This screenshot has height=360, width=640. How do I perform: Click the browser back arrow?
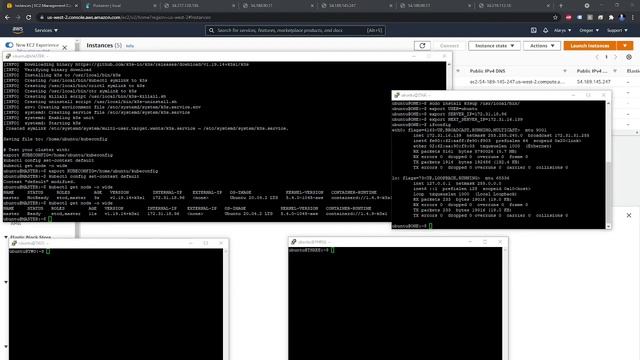(7, 18)
